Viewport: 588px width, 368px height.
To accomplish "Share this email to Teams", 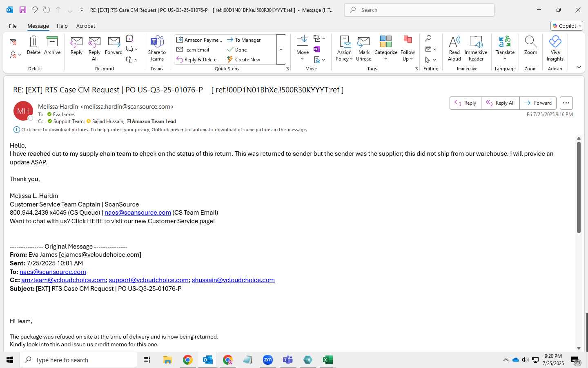I will click(157, 49).
